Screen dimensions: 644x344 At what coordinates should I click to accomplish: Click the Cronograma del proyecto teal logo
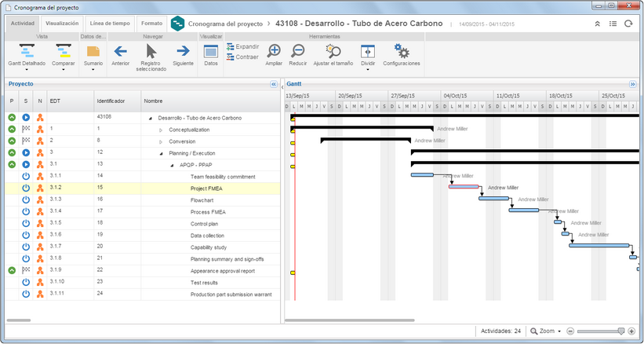tap(177, 24)
